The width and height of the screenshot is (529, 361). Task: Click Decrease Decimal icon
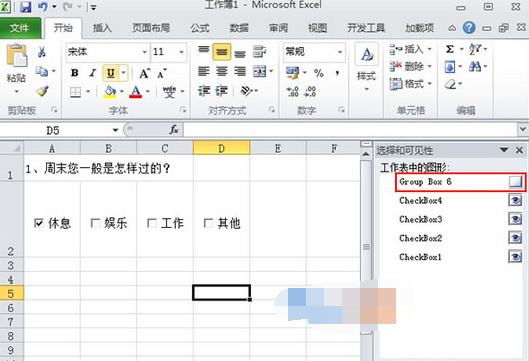click(310, 91)
